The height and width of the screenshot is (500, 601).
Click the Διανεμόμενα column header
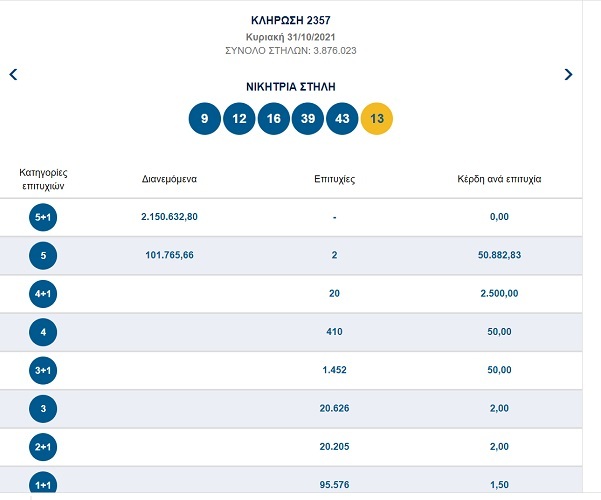pyautogui.click(x=169, y=180)
